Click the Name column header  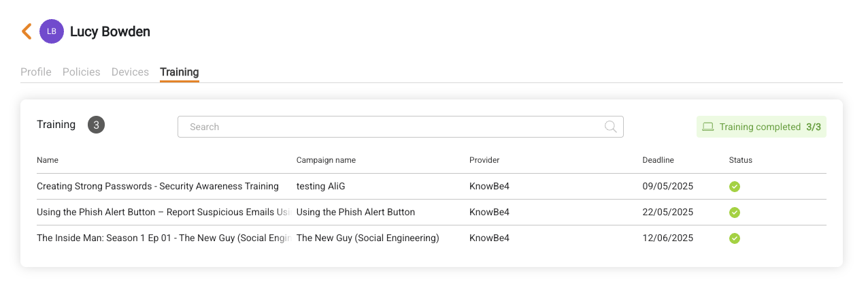click(48, 160)
